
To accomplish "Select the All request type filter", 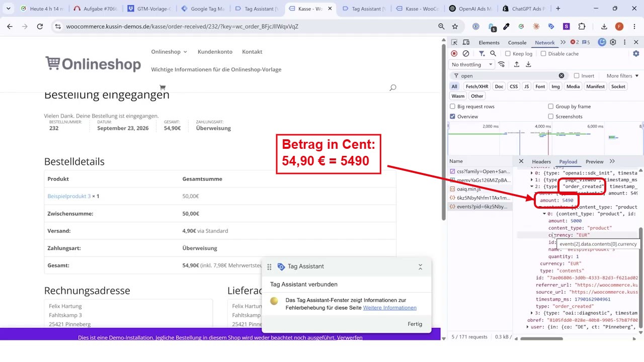I will pos(454,86).
